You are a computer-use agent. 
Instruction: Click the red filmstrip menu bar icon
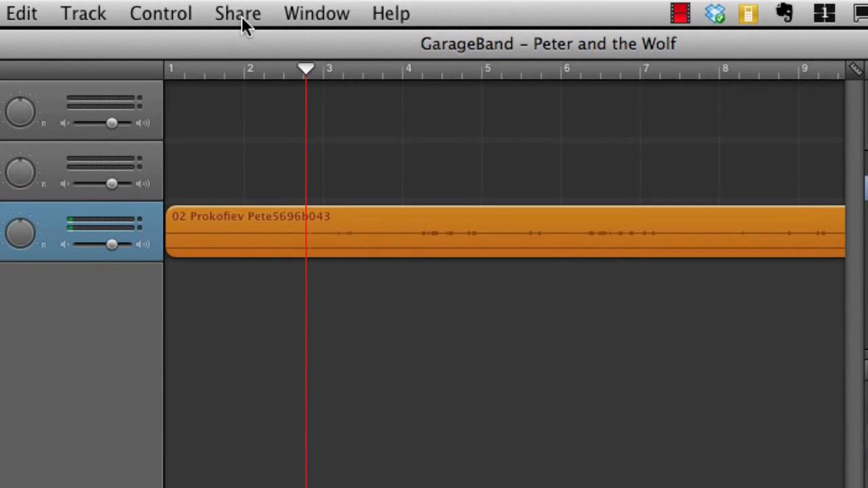tap(680, 13)
